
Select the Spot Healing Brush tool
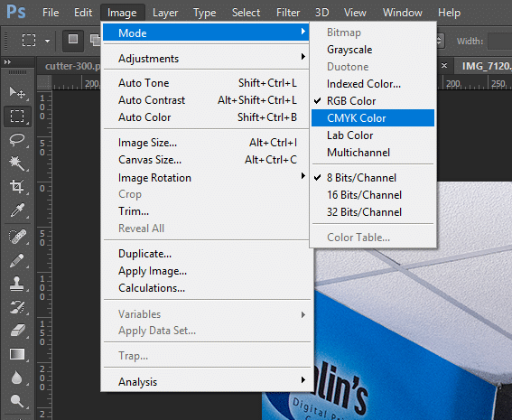click(x=17, y=237)
